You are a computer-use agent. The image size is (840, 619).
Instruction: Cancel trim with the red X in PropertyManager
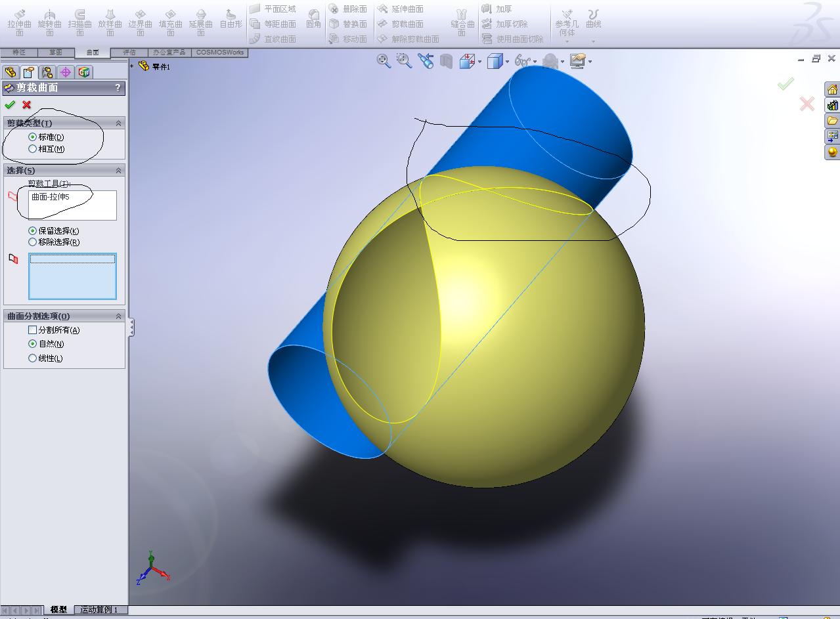[x=27, y=105]
